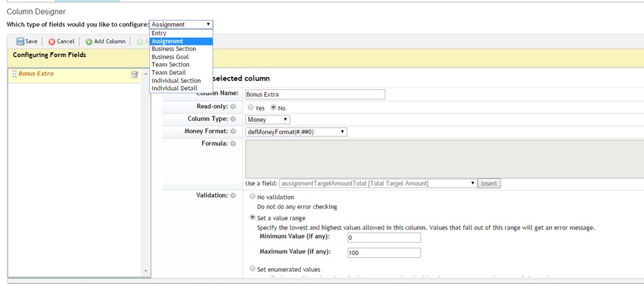Viewport: 644px width, 284px height.
Task: Choose Set enumerated values option
Action: [x=253, y=269]
